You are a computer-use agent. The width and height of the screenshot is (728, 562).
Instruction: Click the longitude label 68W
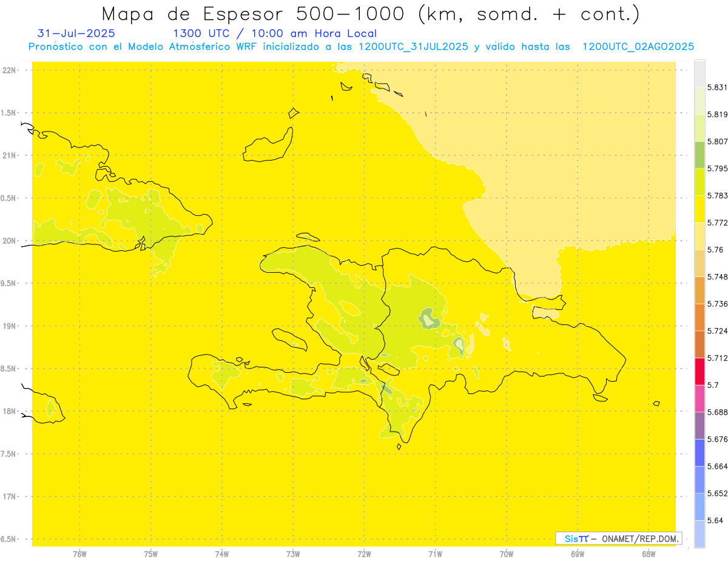click(649, 554)
